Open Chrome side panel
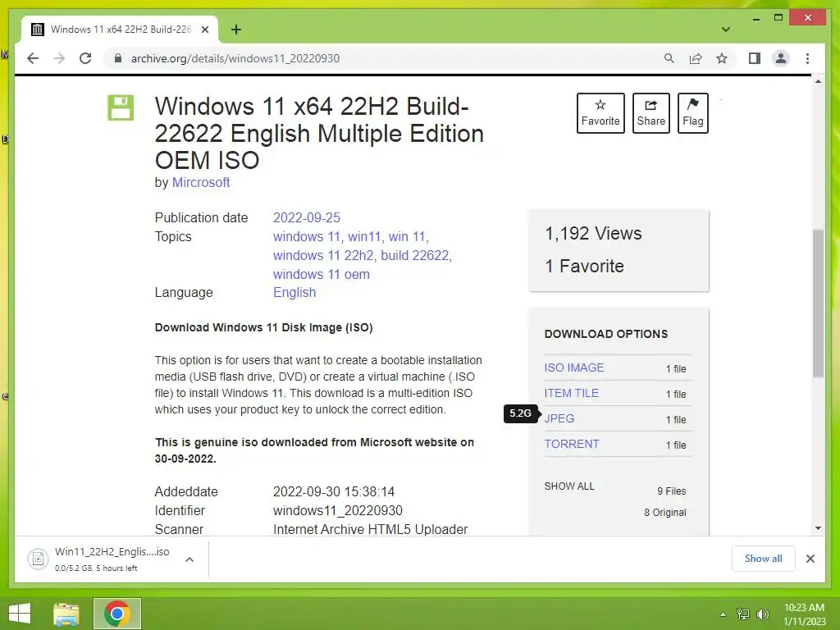Image resolution: width=840 pixels, height=630 pixels. point(755,58)
